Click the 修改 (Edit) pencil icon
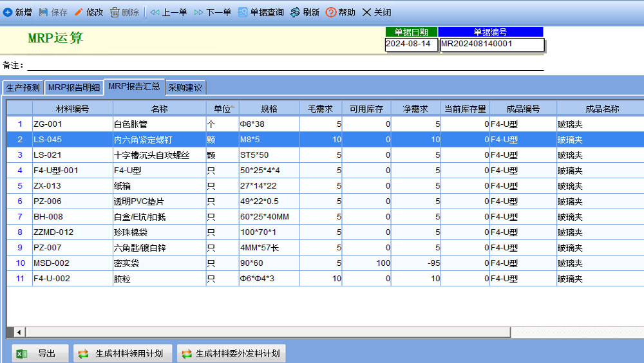The image size is (644, 363). coord(79,12)
